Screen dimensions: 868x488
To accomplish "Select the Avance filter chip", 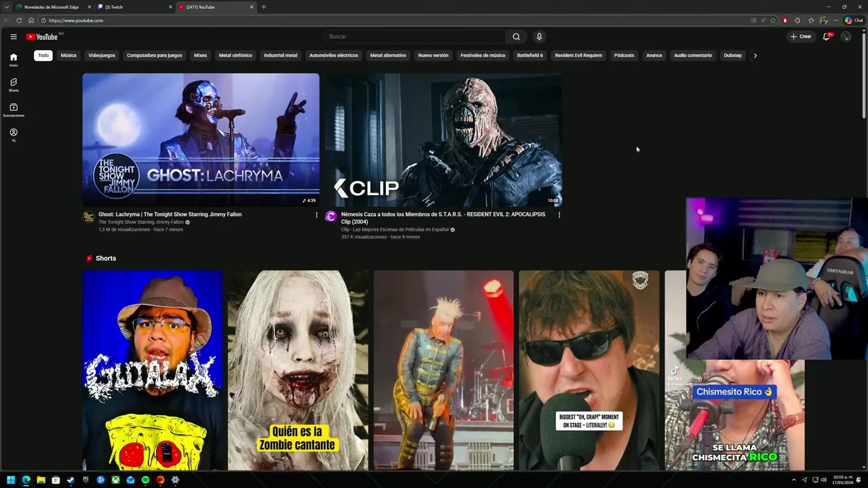I will [x=654, y=56].
